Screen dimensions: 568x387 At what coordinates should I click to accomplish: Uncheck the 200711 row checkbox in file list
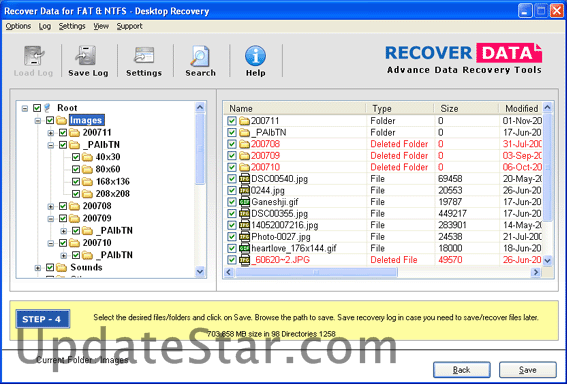click(232, 121)
